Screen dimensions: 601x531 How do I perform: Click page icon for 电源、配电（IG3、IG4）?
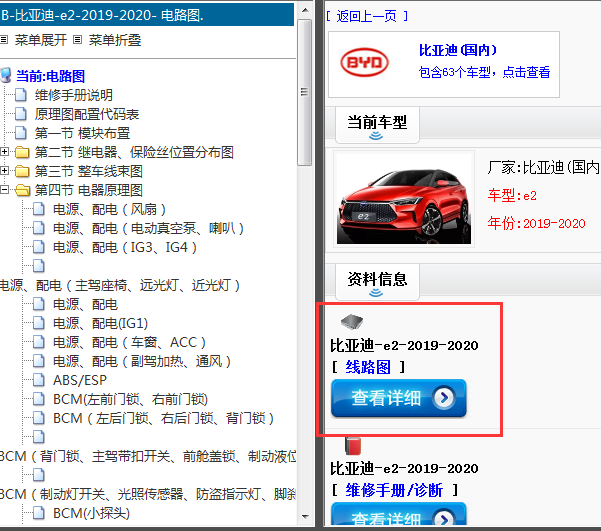[39, 247]
